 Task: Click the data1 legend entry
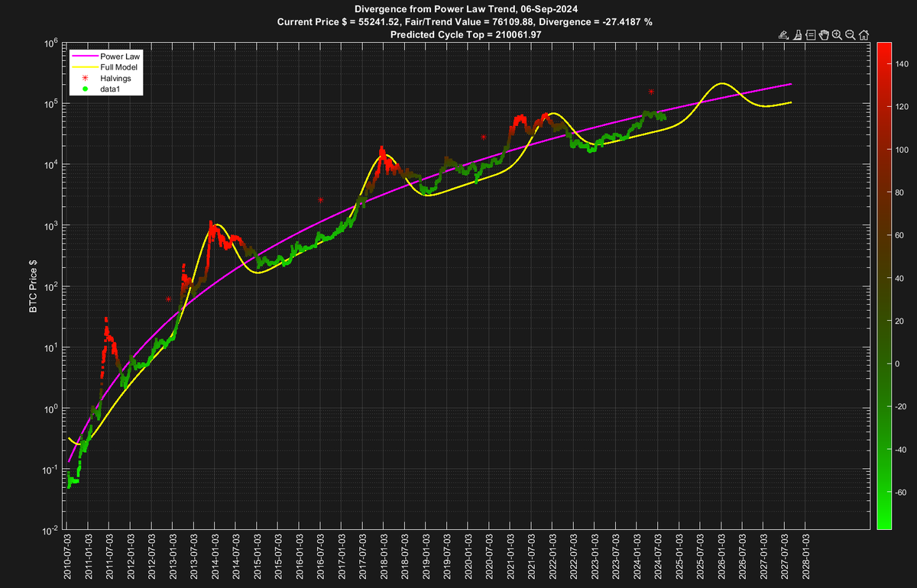coord(112,89)
